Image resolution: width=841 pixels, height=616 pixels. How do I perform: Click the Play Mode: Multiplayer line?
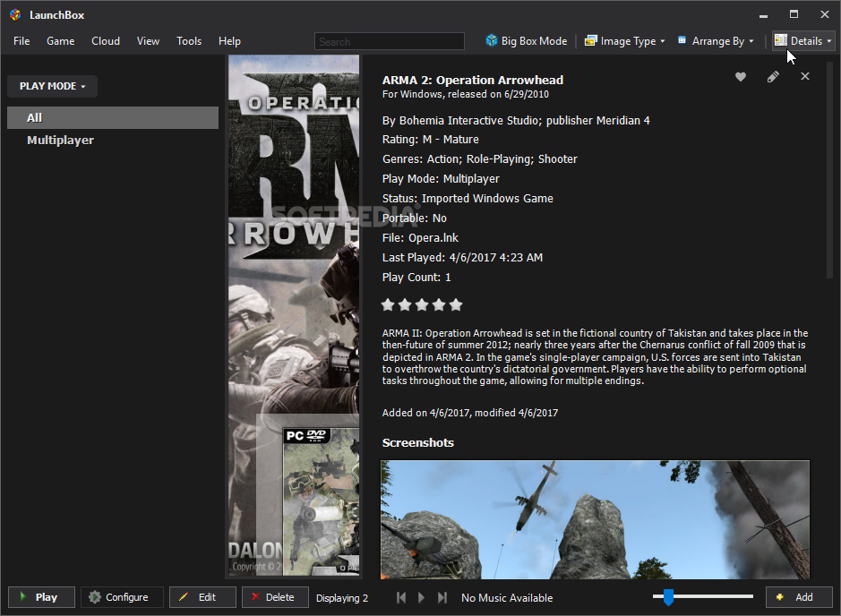pos(441,179)
